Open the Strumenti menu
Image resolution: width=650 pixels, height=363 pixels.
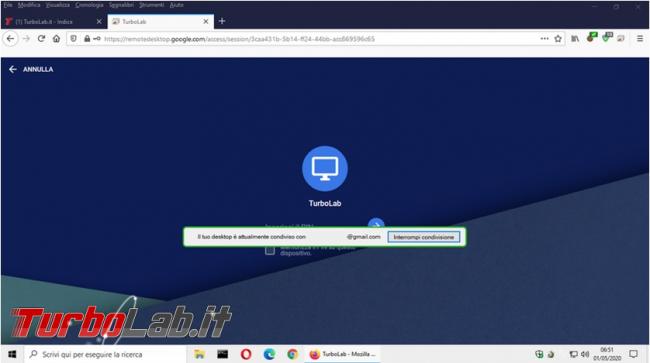pyautogui.click(x=152, y=5)
